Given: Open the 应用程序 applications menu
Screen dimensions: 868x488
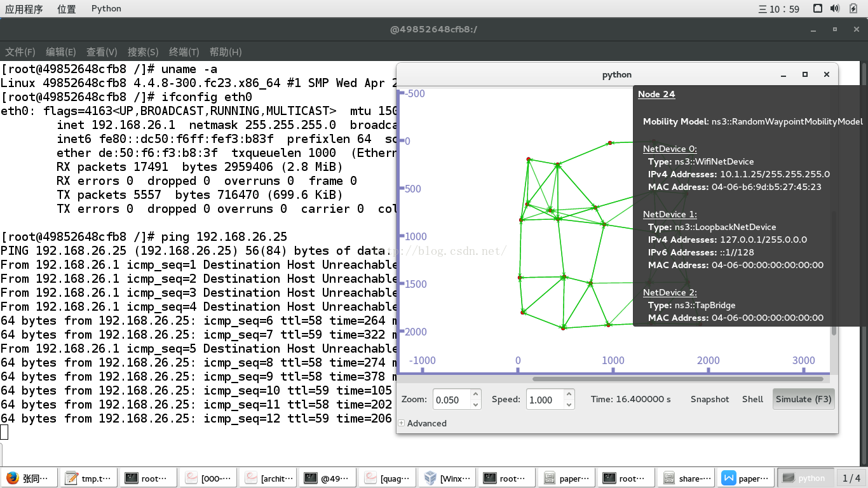Looking at the screenshot, I should click(x=24, y=9).
